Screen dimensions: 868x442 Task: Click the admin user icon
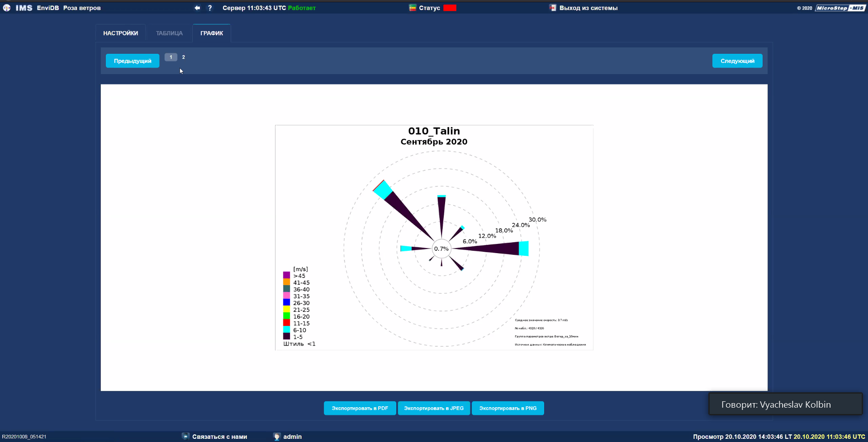[x=277, y=437]
